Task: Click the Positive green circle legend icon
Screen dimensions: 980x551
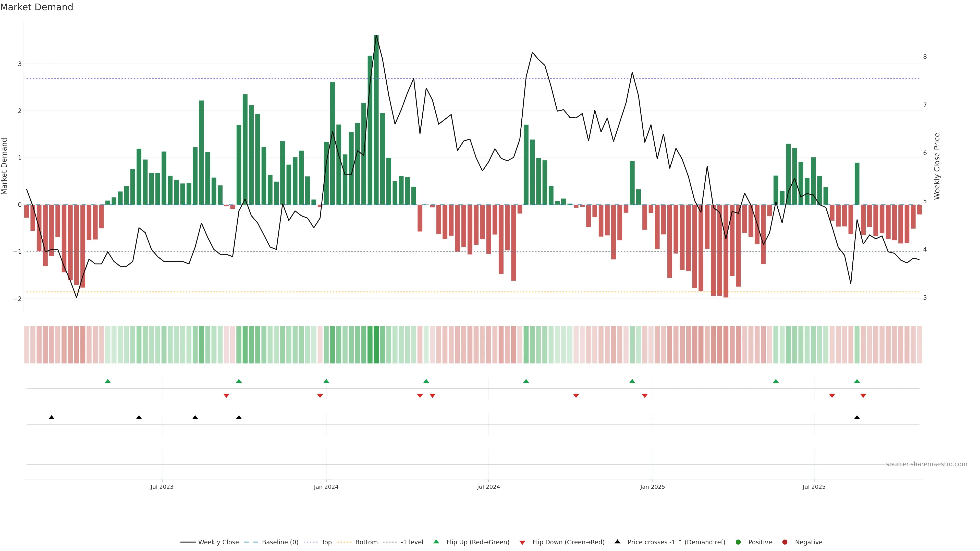Action: (x=738, y=542)
